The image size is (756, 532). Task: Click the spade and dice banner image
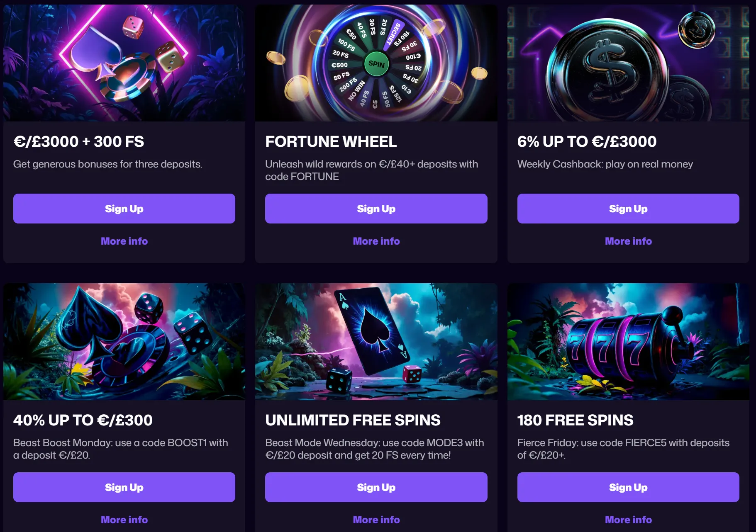tap(124, 341)
